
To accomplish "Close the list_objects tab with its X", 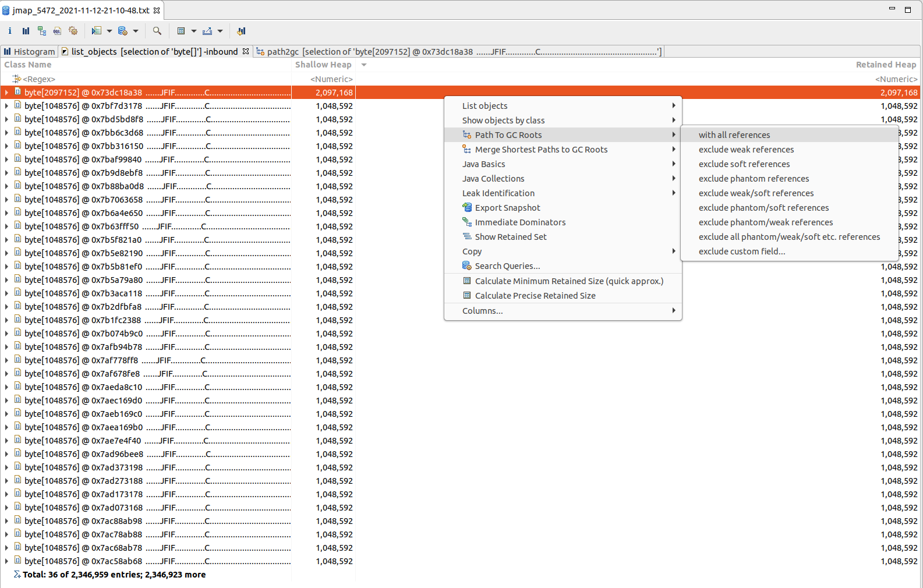I will (x=246, y=51).
